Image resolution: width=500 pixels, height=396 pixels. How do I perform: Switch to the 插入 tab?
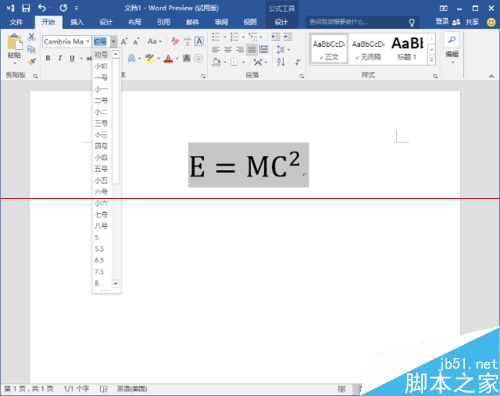tap(77, 22)
